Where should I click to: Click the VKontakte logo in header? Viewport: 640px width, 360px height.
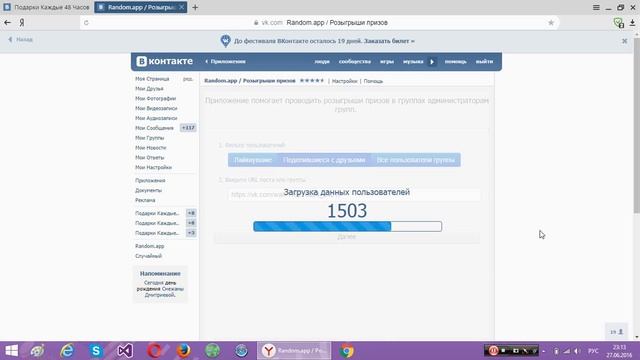[164, 61]
